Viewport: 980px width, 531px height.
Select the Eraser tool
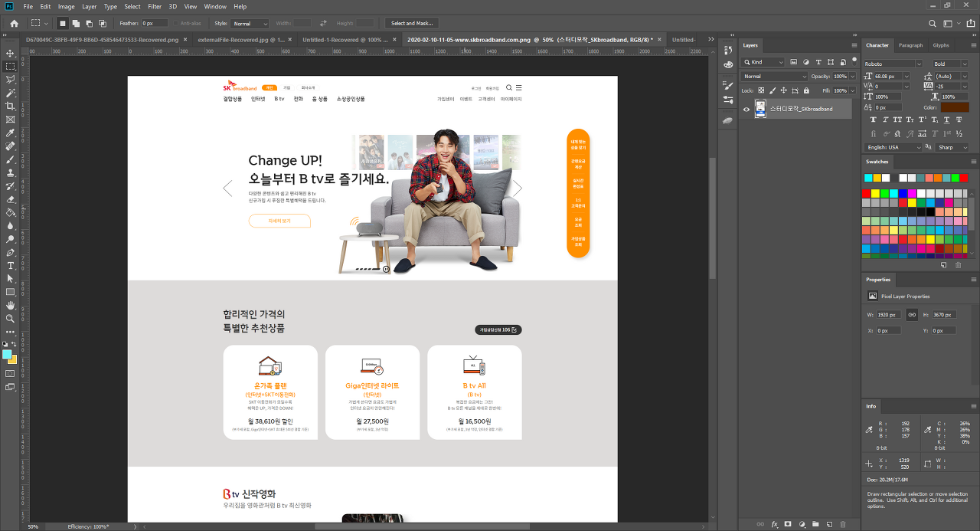point(11,199)
